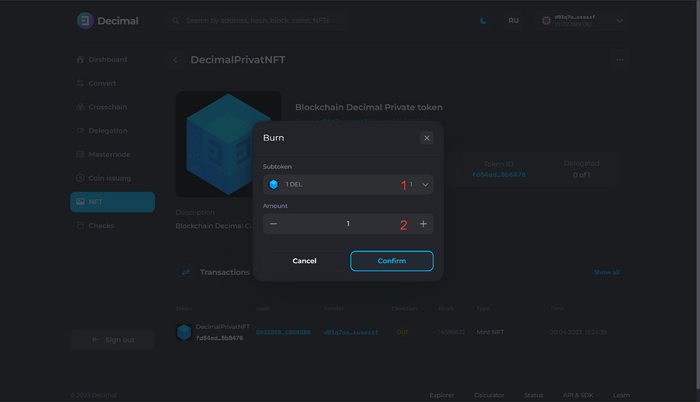Screen dimensions: 700x402
Task: Open Status footer link
Action: pyautogui.click(x=533, y=395)
